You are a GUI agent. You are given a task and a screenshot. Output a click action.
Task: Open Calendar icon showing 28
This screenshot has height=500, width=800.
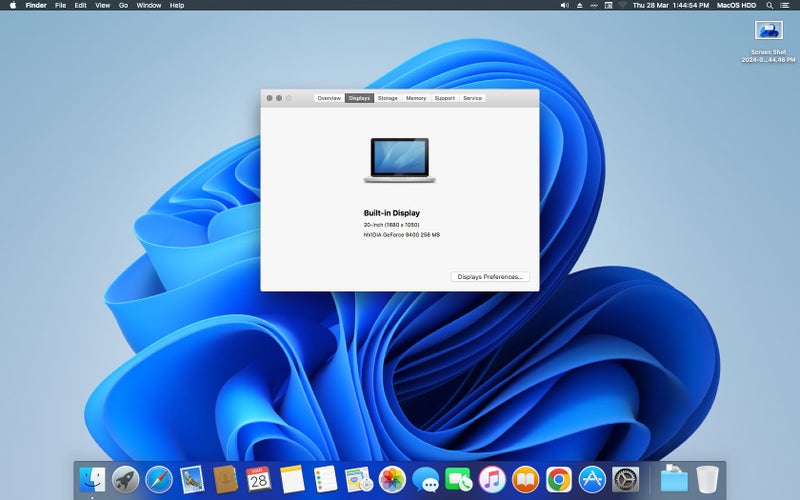(259, 480)
